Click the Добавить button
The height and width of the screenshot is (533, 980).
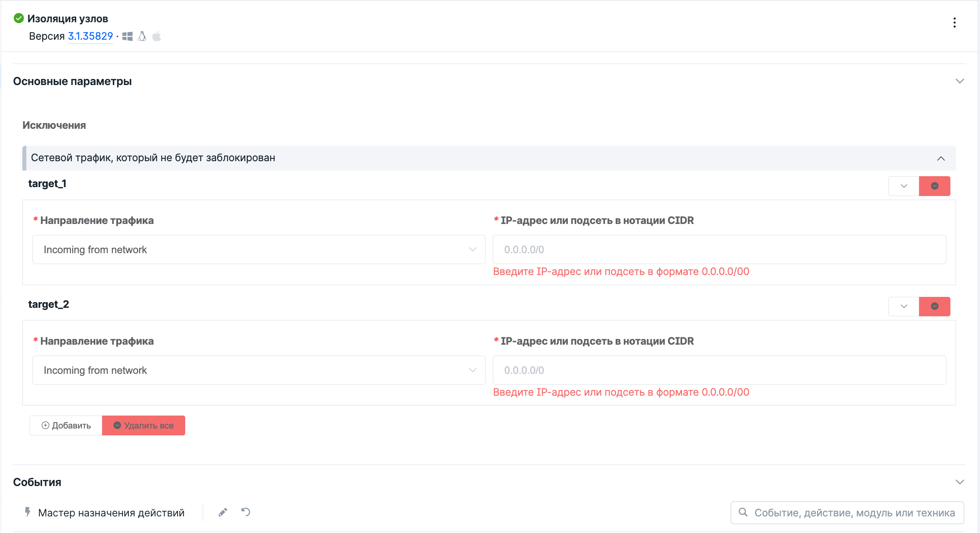tap(66, 425)
